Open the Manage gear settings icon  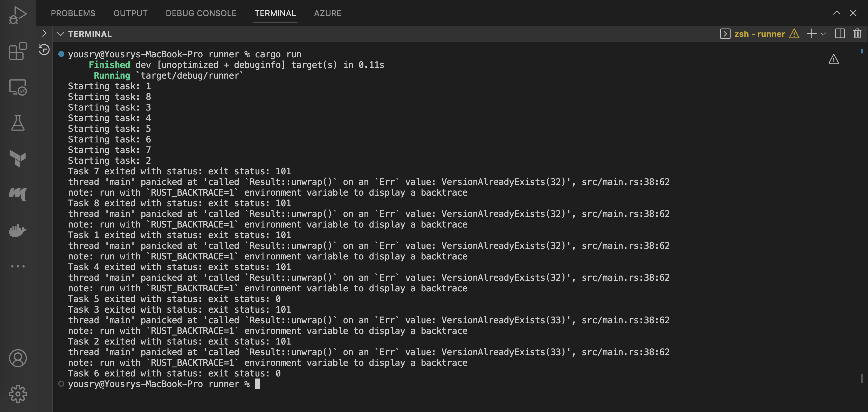pyautogui.click(x=18, y=394)
